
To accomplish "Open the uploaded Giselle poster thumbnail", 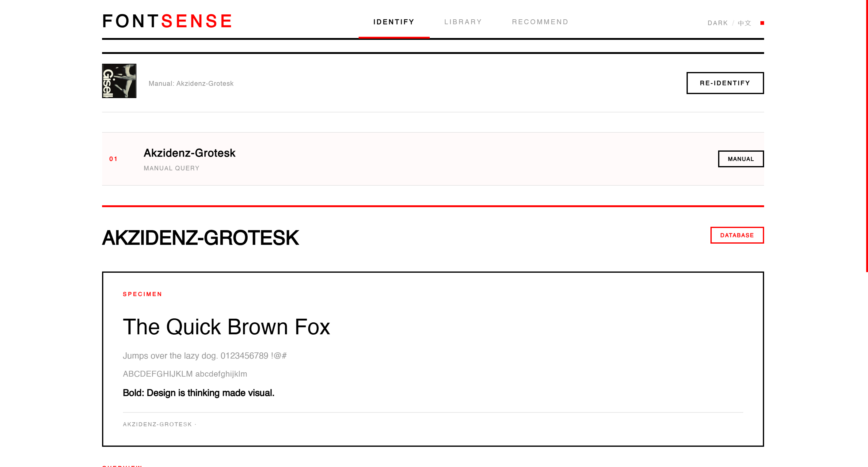I will 119,81.
